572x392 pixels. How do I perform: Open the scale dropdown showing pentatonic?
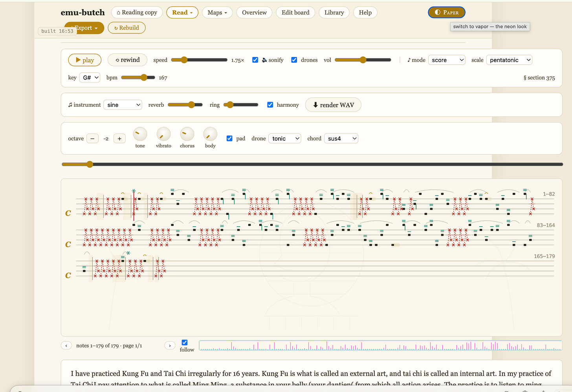click(x=509, y=60)
